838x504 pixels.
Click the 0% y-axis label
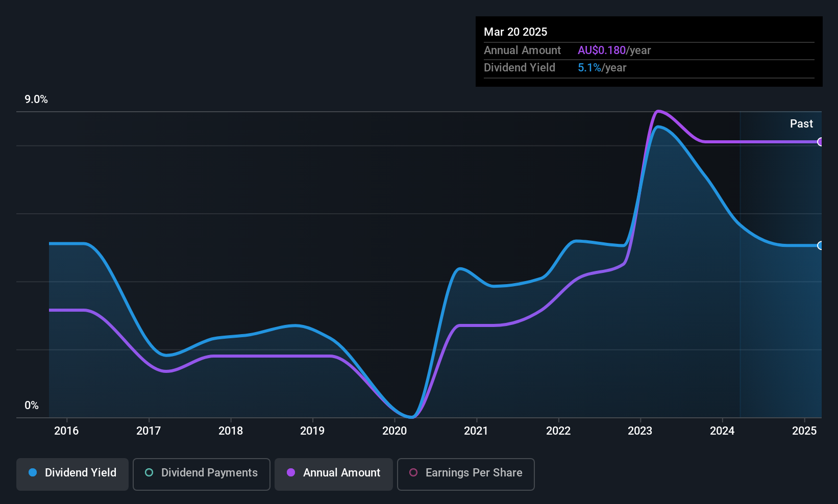(x=32, y=406)
